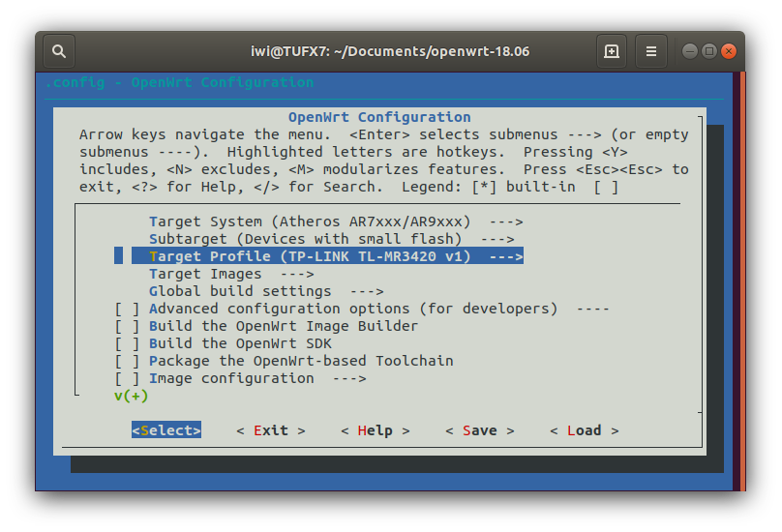
Task: Open Image configuration submenu arrow
Action: coord(349,379)
